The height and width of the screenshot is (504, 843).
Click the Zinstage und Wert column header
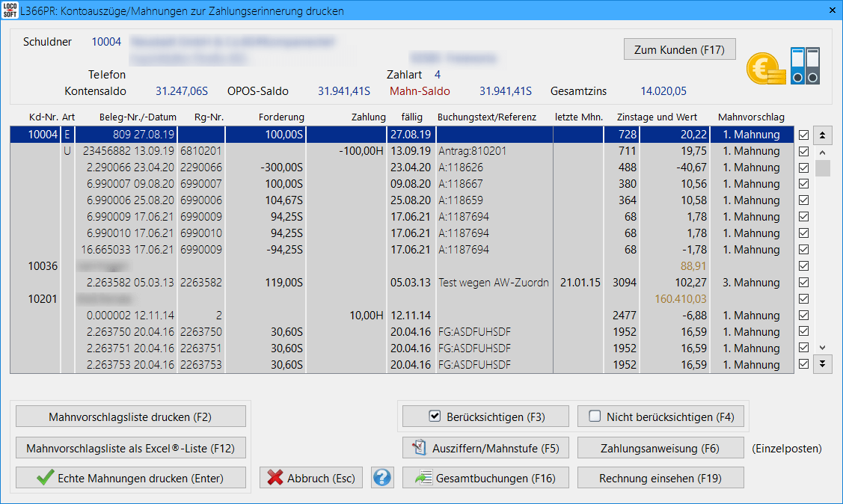pyautogui.click(x=657, y=117)
